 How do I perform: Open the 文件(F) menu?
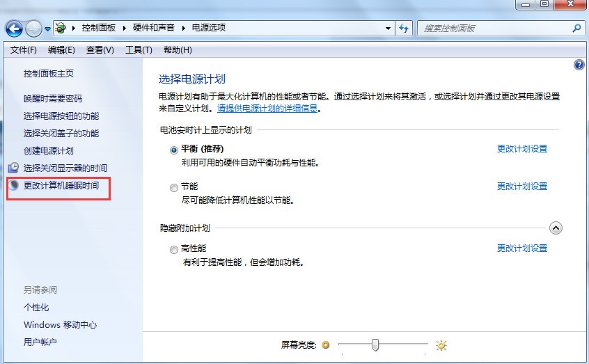(x=23, y=50)
